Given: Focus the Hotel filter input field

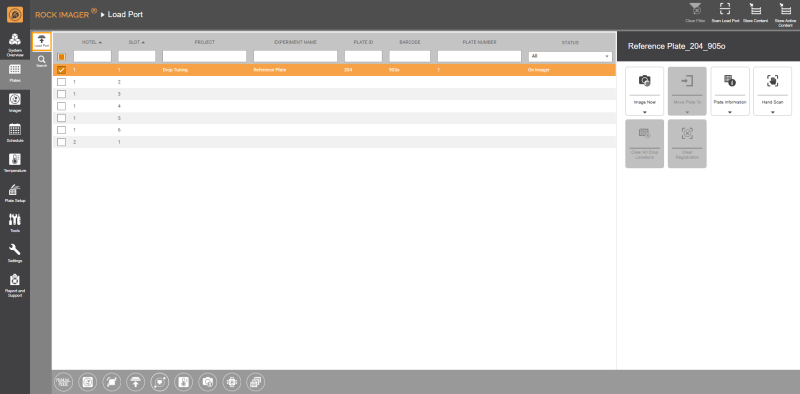Looking at the screenshot, I should (x=92, y=56).
